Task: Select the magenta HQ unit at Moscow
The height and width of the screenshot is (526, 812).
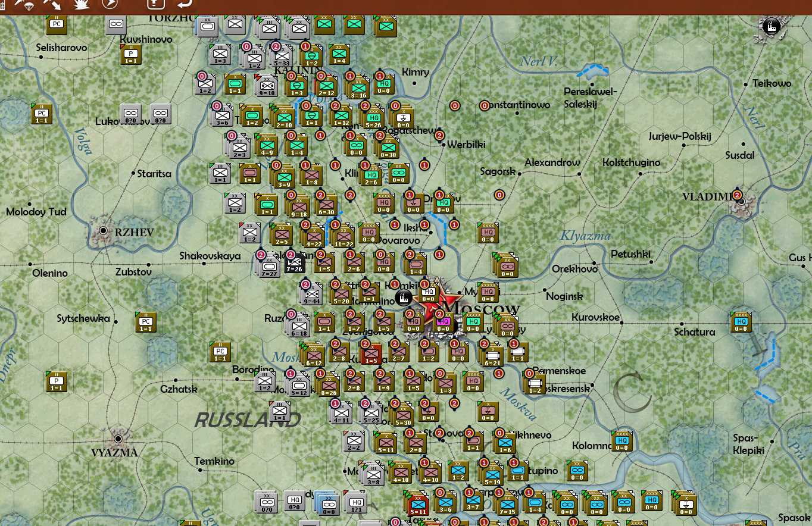Action: (x=444, y=322)
